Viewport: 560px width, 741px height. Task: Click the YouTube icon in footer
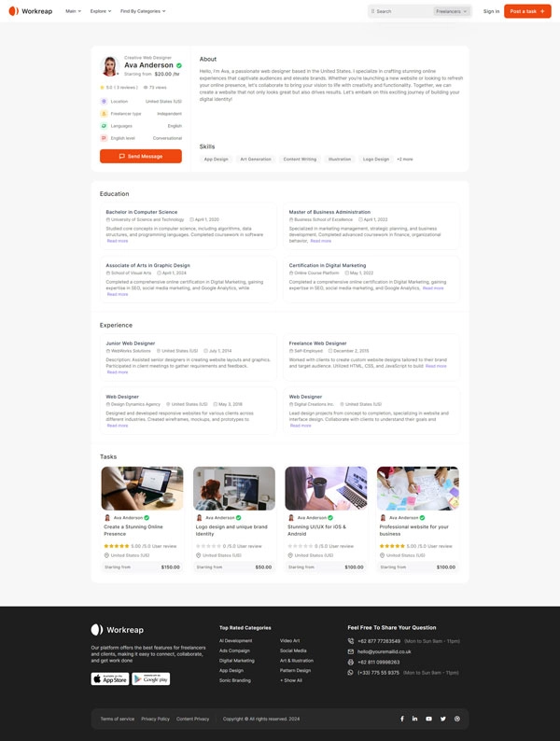[x=429, y=719]
